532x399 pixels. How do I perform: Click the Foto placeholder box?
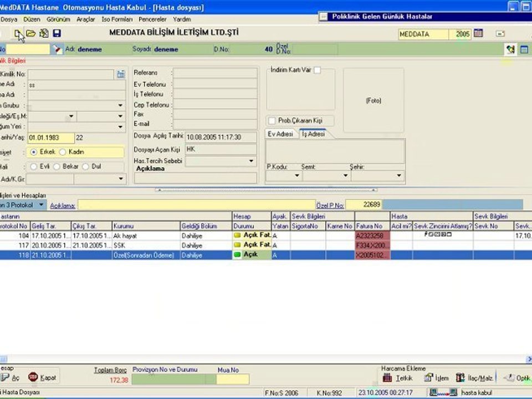point(374,100)
